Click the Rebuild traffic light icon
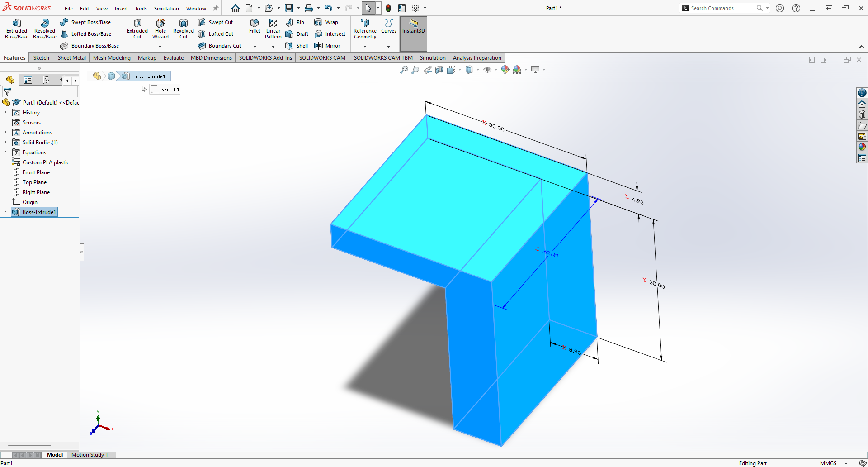The image size is (868, 467). pos(388,8)
